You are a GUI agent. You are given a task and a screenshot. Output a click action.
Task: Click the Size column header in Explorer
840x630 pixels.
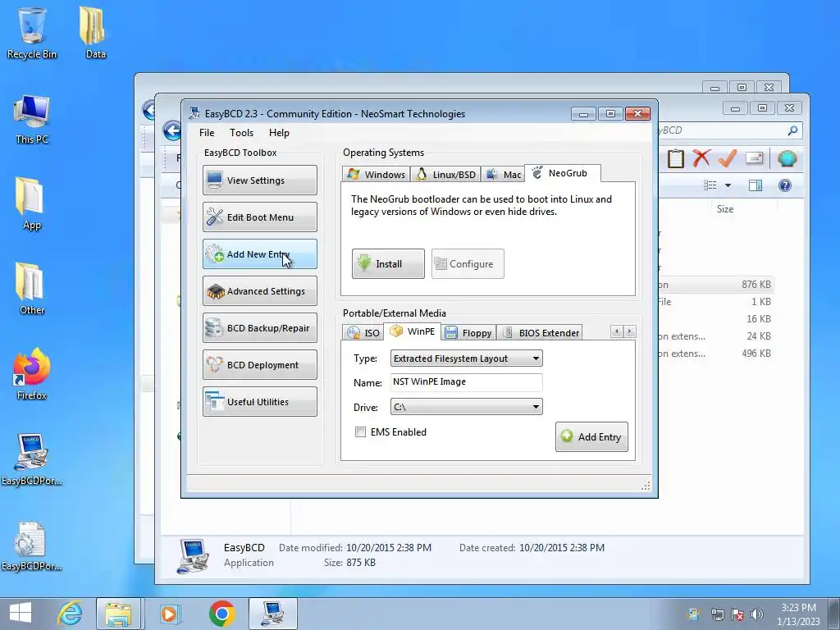725,209
